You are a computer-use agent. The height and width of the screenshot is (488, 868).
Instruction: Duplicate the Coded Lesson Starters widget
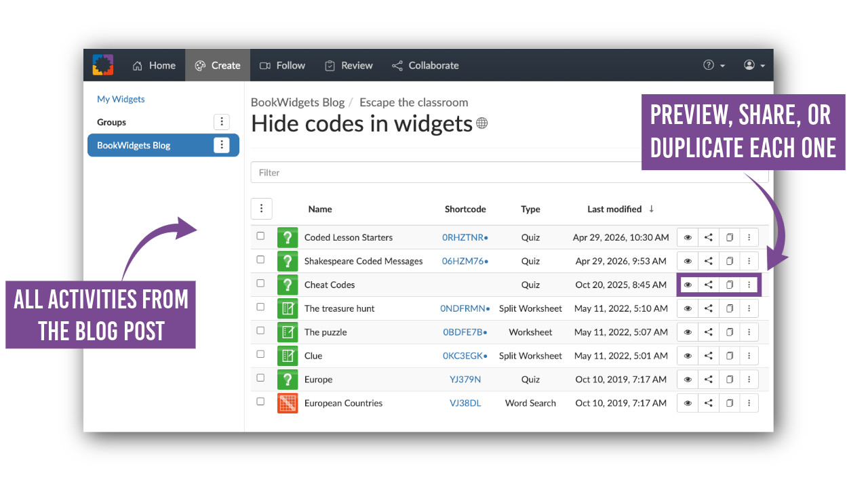tap(729, 237)
